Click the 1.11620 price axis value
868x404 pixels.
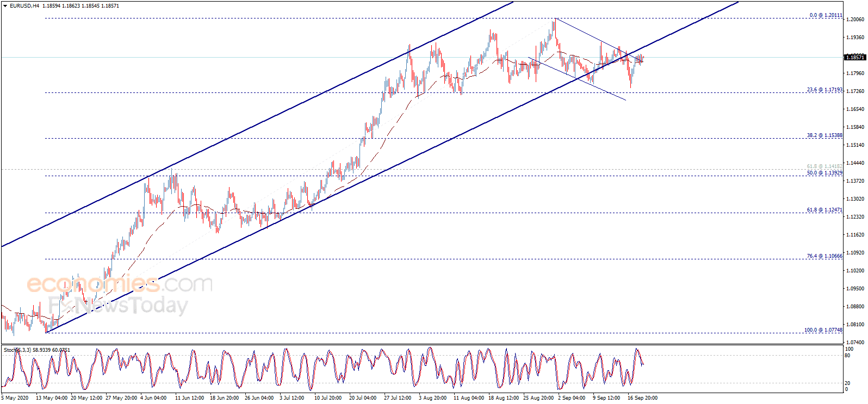click(855, 235)
